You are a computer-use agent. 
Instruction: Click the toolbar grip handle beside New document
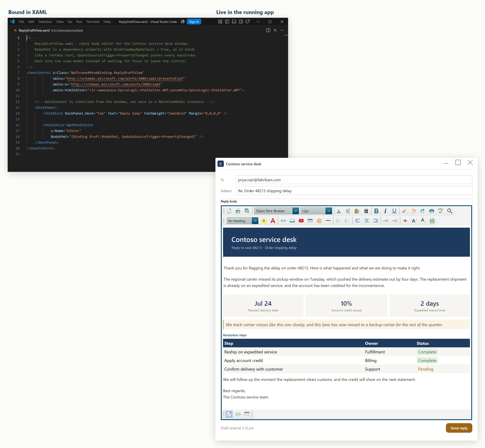pyautogui.click(x=224, y=211)
